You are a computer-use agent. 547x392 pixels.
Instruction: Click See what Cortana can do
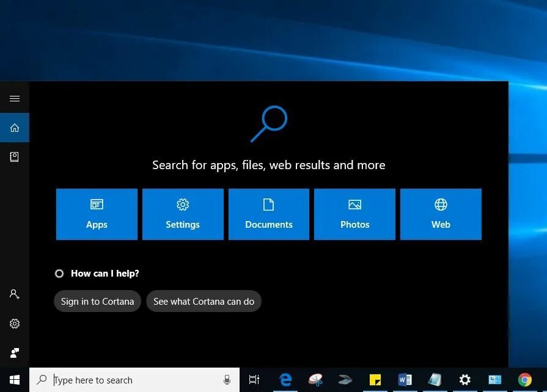[204, 301]
